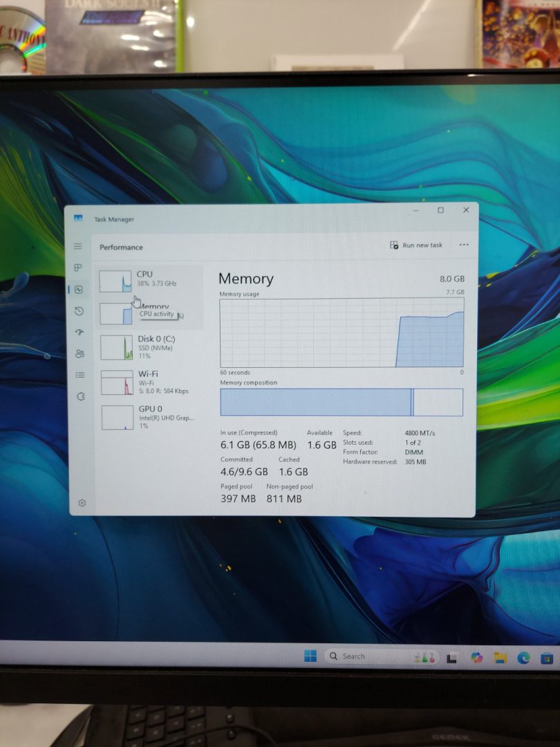This screenshot has height=747, width=560.
Task: Click the Memory composition bar
Action: (x=342, y=402)
